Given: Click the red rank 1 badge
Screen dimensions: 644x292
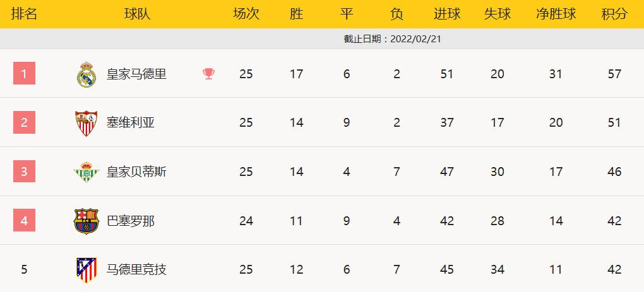Looking at the screenshot, I should [24, 74].
